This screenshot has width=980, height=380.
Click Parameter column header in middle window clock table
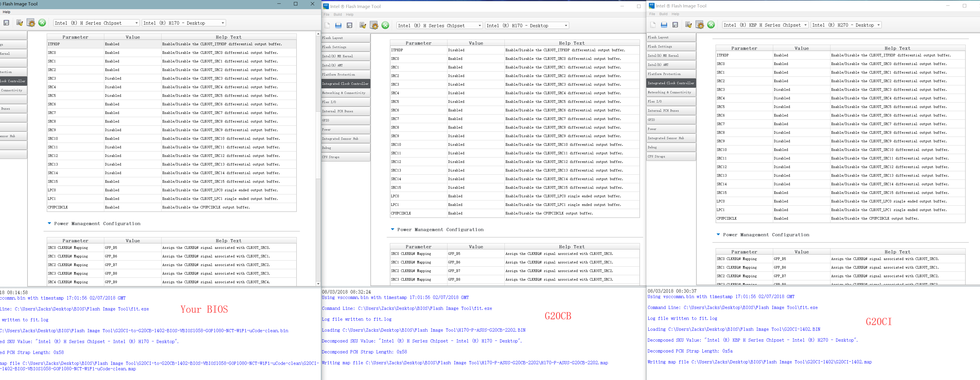419,43
